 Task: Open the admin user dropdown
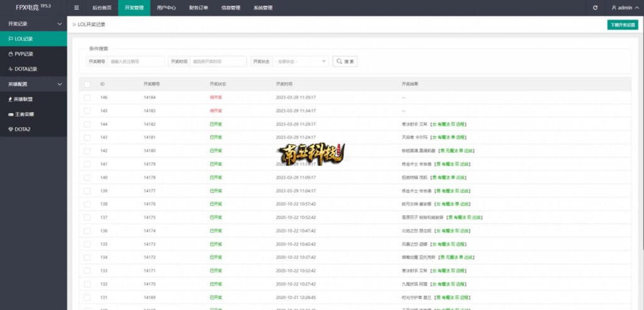click(625, 8)
